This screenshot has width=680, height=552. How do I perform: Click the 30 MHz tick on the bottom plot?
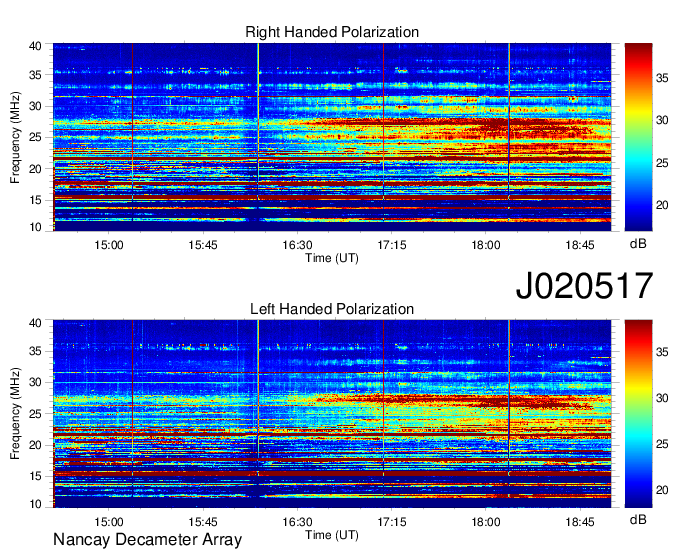click(x=35, y=382)
